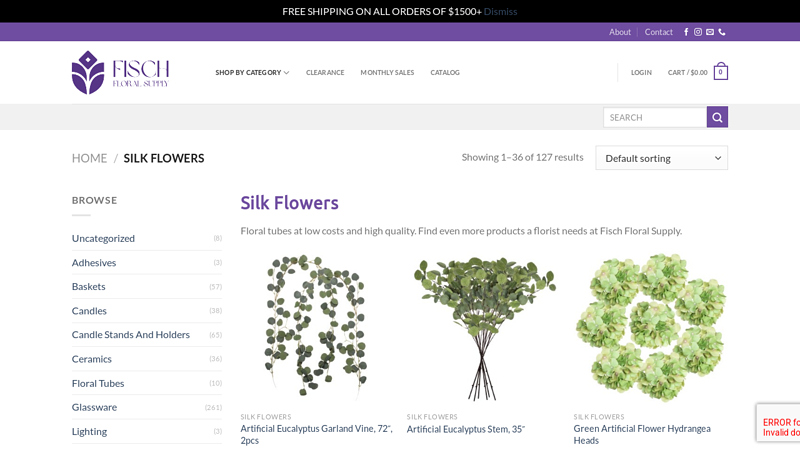
Task: Browse the Ceramics category
Action: click(x=91, y=359)
